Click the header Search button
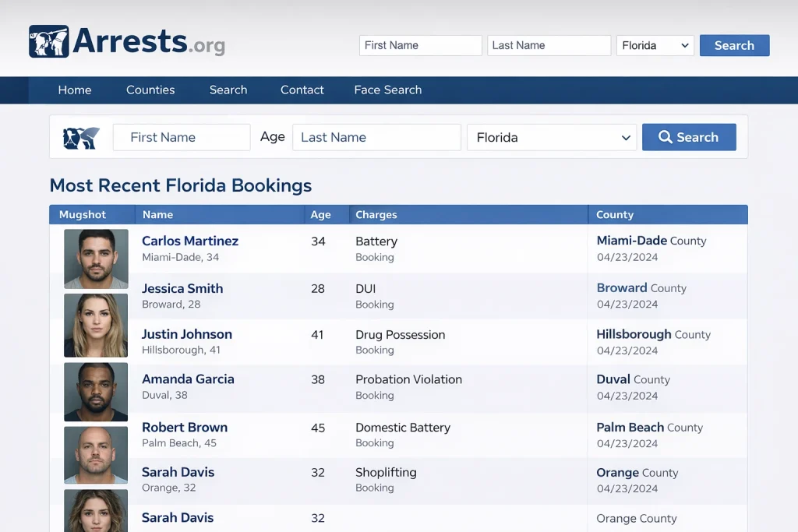Viewport: 798px width, 532px height. click(734, 45)
